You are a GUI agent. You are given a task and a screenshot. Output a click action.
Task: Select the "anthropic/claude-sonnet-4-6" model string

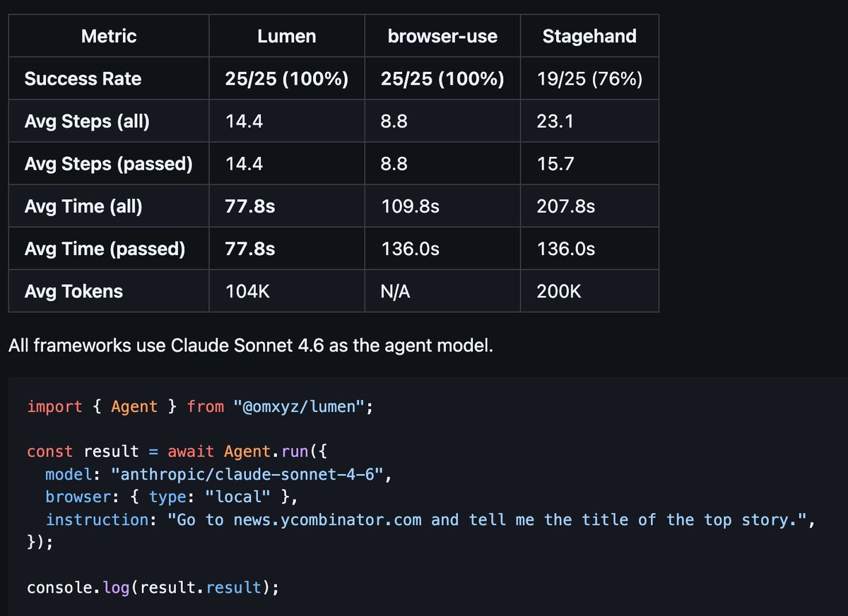(x=248, y=473)
